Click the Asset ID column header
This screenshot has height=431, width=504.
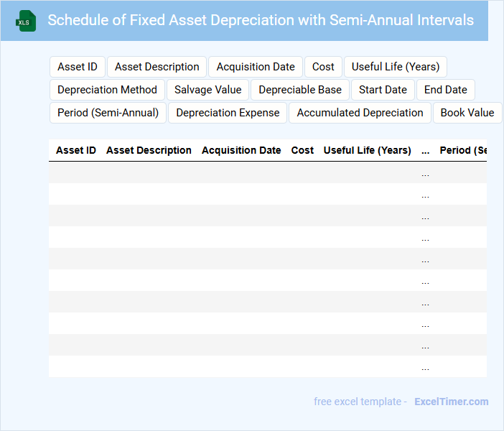click(x=76, y=151)
